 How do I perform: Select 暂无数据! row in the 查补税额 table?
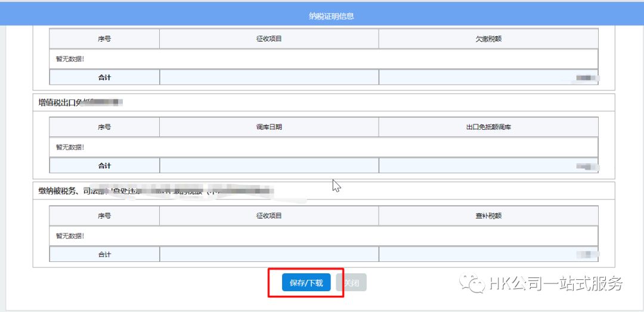click(x=324, y=236)
